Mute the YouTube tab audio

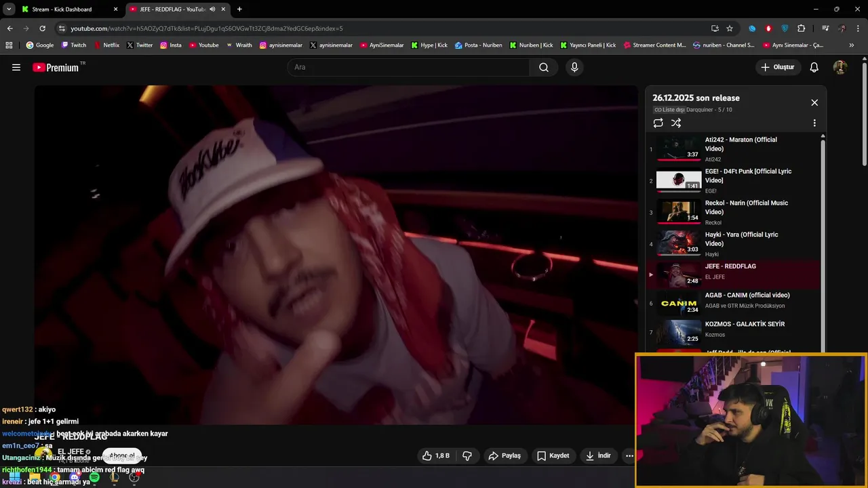coord(212,9)
